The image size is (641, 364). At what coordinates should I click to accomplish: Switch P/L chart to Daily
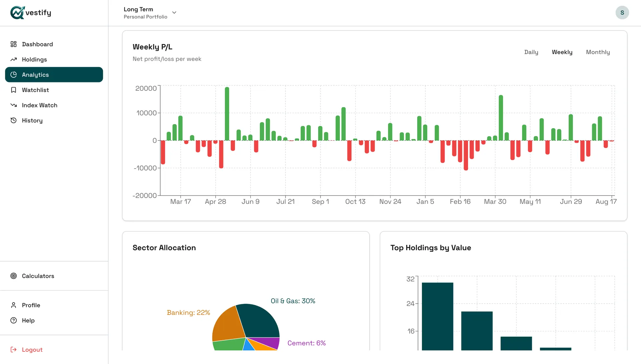[x=531, y=52]
